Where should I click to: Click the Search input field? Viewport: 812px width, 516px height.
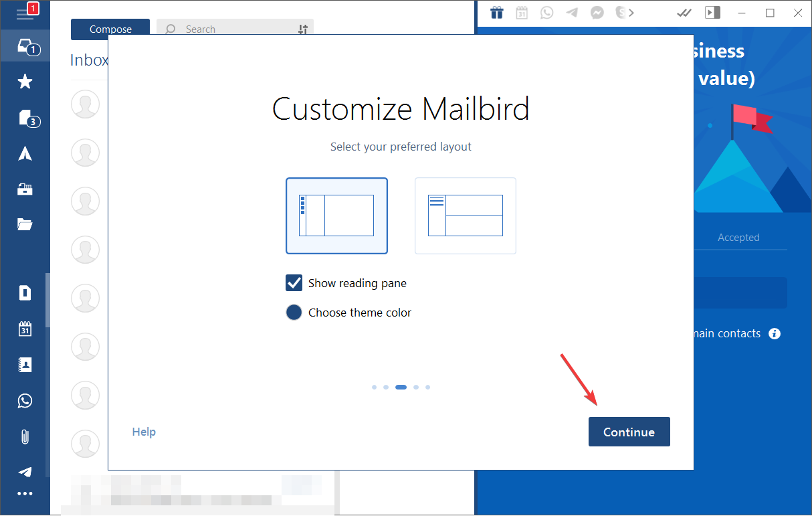pos(235,29)
